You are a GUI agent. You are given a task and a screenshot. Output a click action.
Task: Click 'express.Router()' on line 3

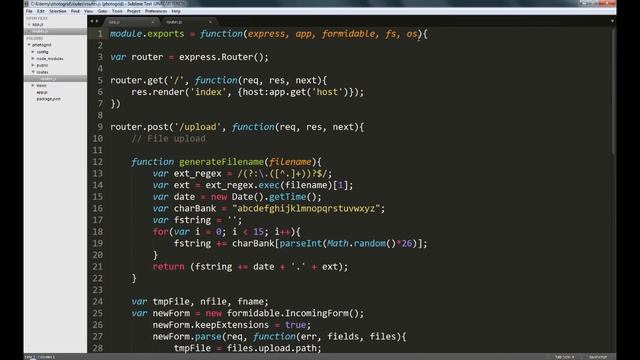[x=221, y=57]
